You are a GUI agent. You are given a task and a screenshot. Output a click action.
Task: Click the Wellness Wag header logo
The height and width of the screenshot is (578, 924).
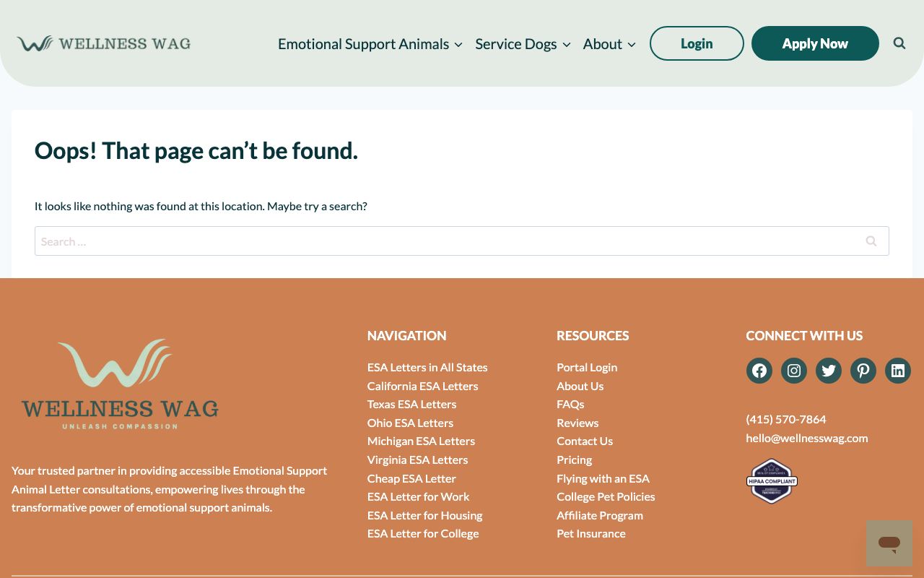tap(104, 43)
